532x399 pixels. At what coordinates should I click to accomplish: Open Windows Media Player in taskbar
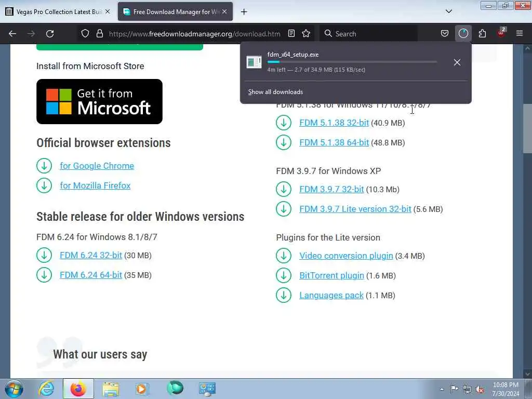pos(142,389)
